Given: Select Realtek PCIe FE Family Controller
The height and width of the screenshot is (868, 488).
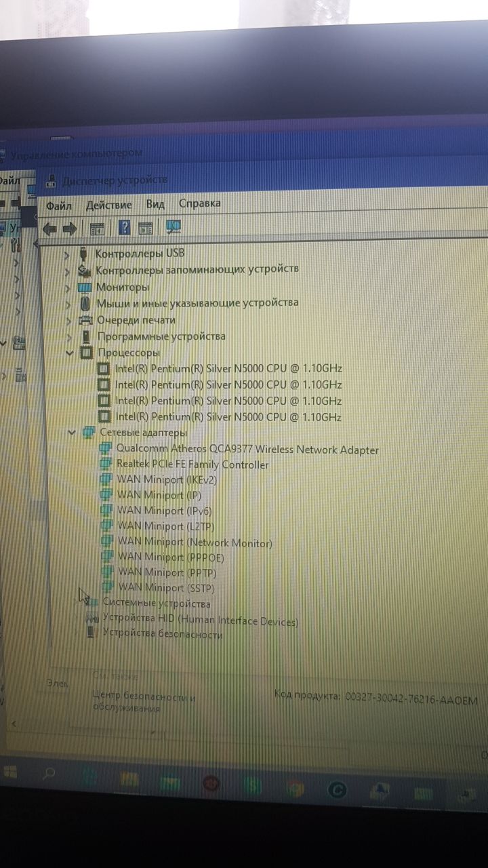Looking at the screenshot, I should (x=192, y=465).
